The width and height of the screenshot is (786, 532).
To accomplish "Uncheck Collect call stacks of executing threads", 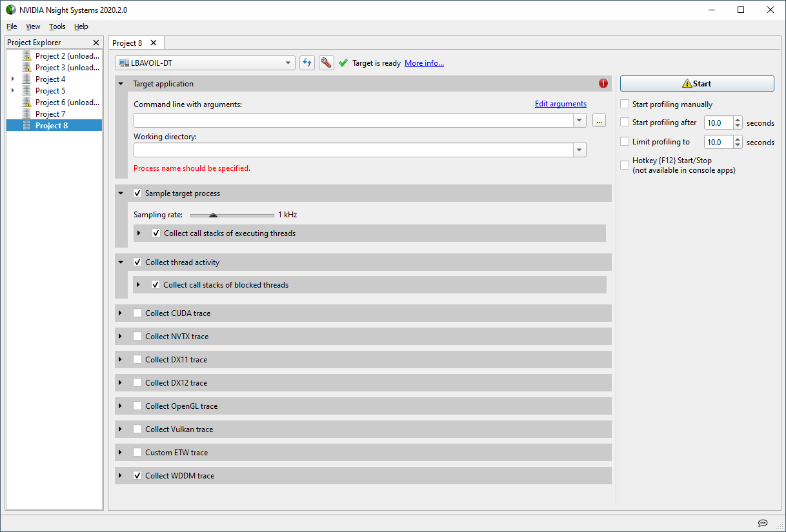I will pyautogui.click(x=156, y=233).
